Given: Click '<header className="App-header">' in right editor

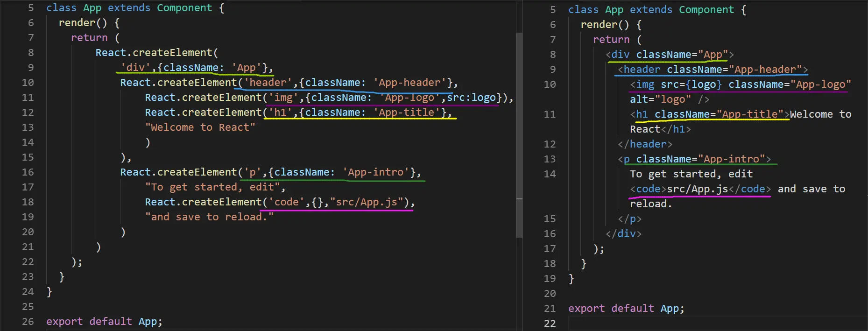Looking at the screenshot, I should (713, 70).
